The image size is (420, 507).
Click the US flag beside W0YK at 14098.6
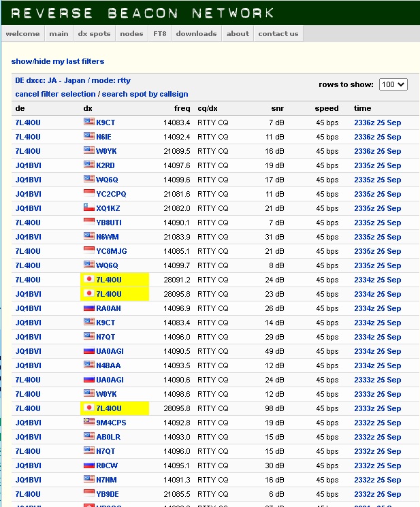(89, 393)
